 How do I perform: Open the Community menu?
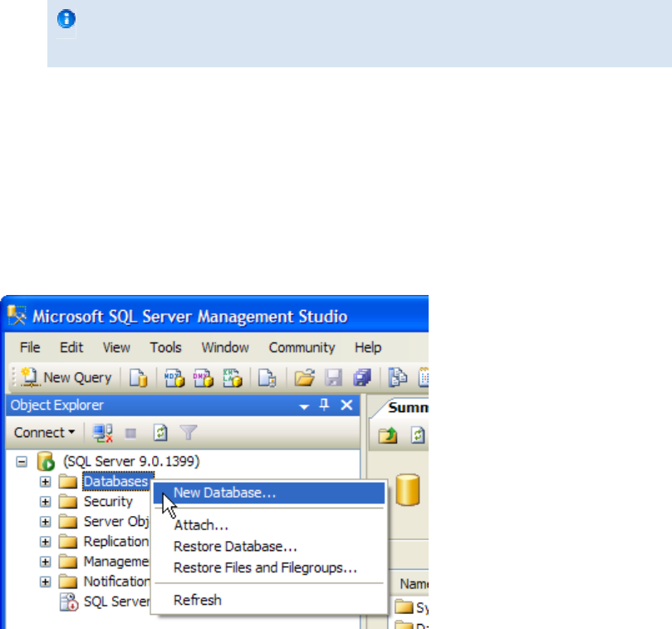tap(302, 347)
